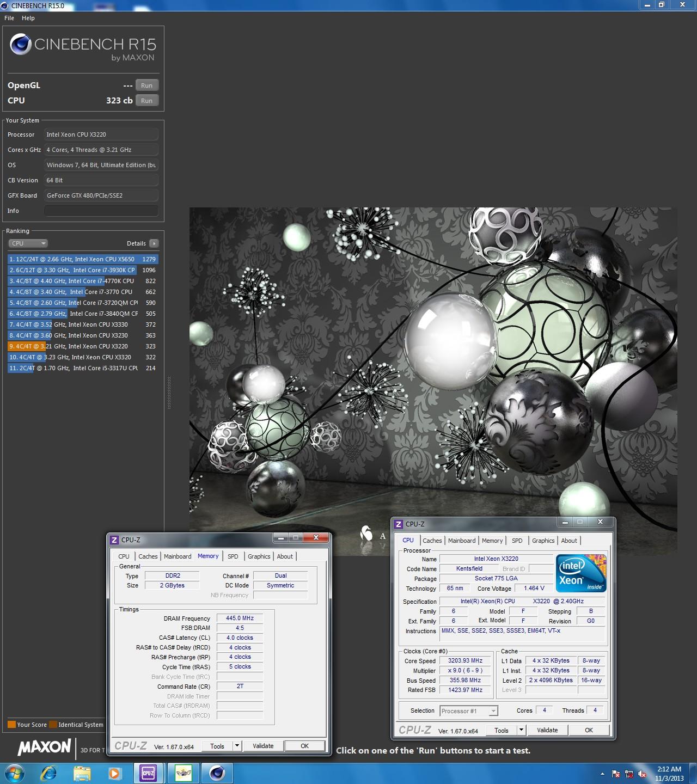Open SPD tab in right CPU-Z window
The width and height of the screenshot is (697, 784).
[517, 541]
